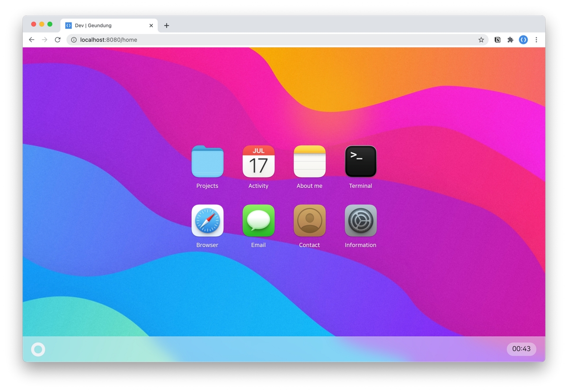Image resolution: width=568 pixels, height=392 pixels.
Task: Bookmark the page with star icon
Action: (481, 40)
